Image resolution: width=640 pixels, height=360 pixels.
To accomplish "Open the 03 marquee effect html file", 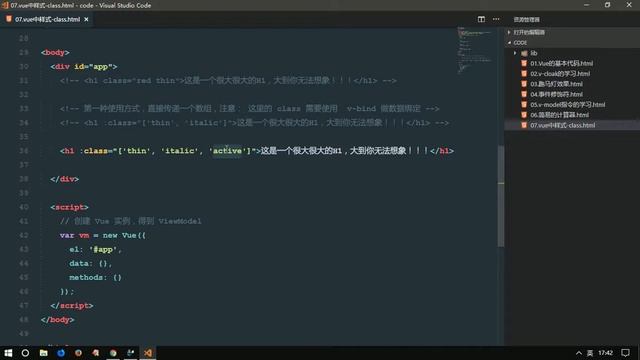I will [x=556, y=84].
